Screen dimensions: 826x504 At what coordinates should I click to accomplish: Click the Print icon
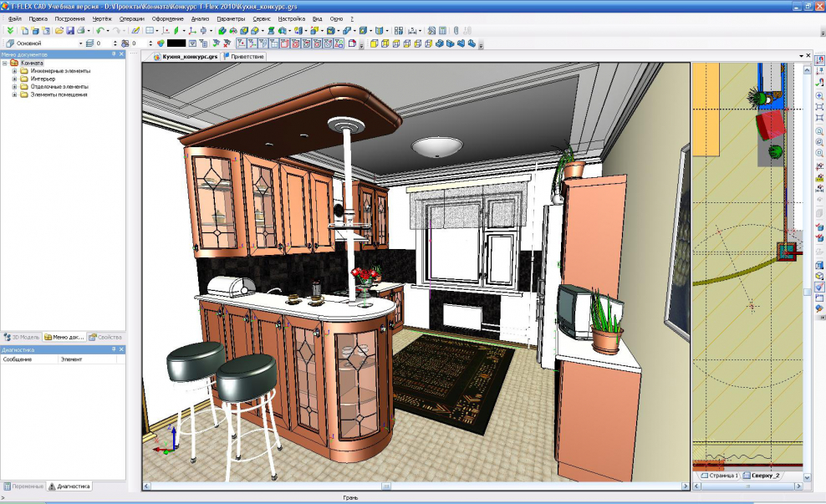[x=81, y=29]
